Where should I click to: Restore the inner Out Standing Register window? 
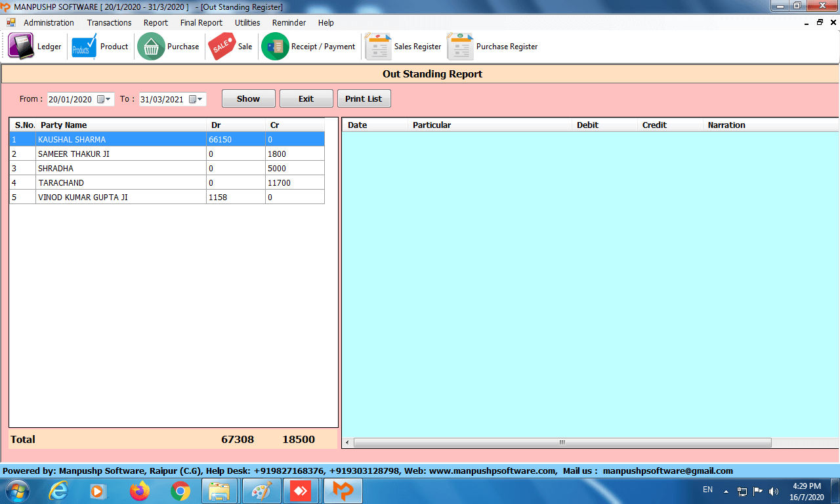tap(820, 22)
